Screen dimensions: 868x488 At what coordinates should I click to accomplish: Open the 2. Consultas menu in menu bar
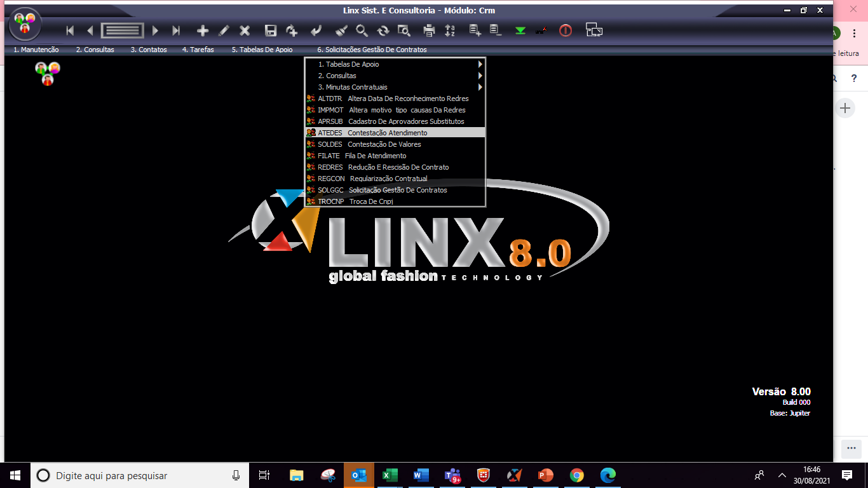point(95,50)
